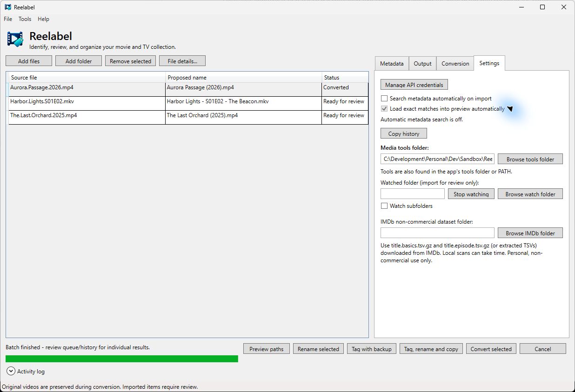The image size is (575, 392).
Task: Open File details dialog
Action: click(x=182, y=61)
